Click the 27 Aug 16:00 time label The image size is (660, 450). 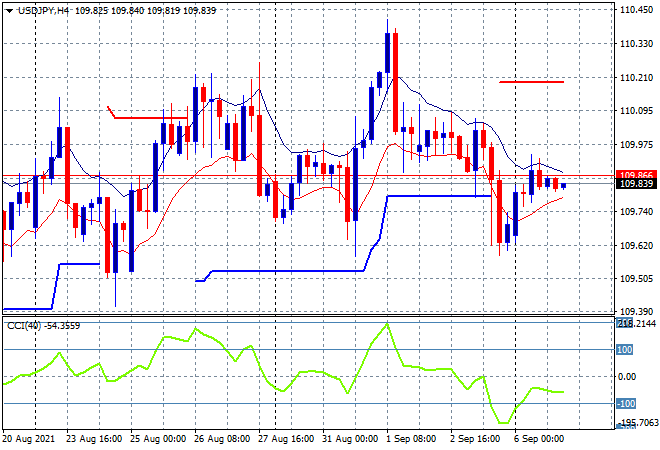tap(286, 439)
